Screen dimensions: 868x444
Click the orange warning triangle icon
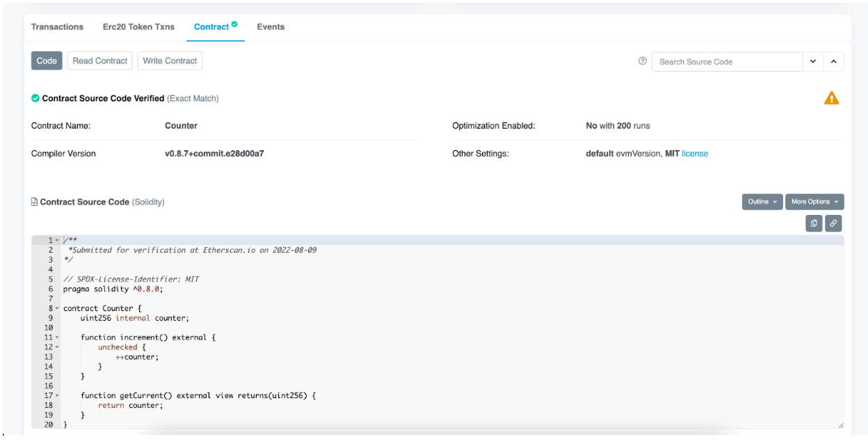(831, 98)
